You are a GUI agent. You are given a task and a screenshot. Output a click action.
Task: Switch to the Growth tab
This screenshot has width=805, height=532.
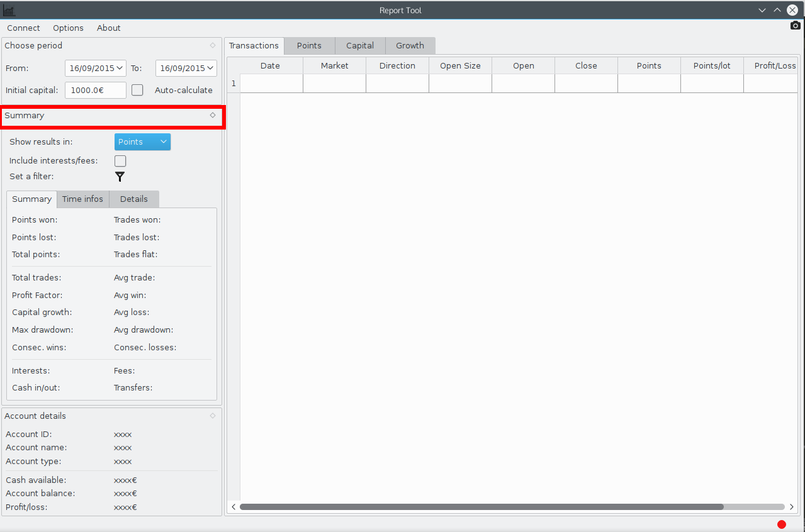coord(410,45)
